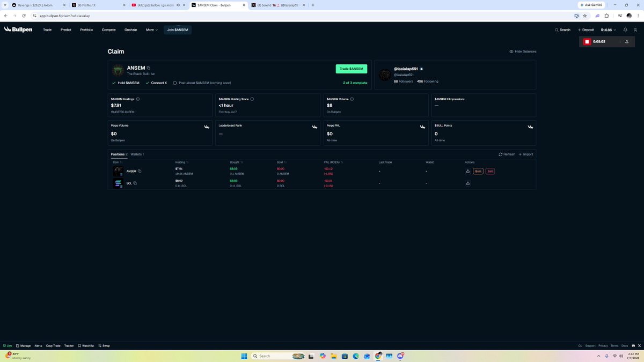The width and height of the screenshot is (644, 362).
Task: Stop the screen recording
Action: click(587, 41)
